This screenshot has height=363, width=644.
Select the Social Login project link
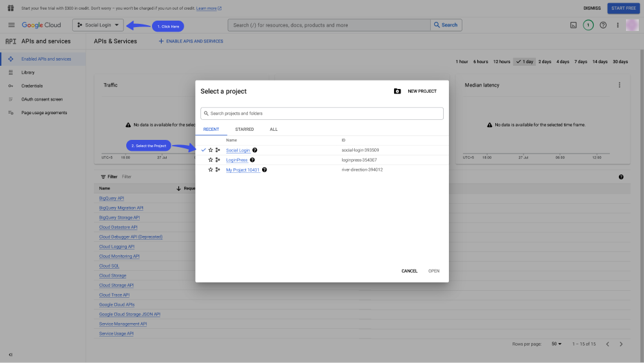[x=238, y=150]
